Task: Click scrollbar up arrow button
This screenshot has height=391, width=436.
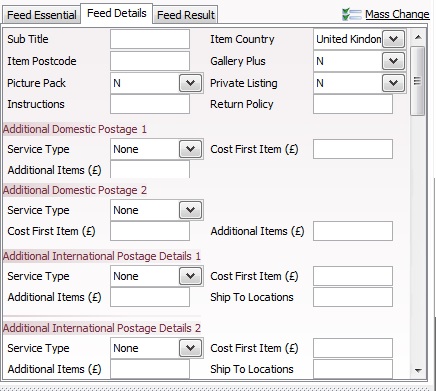Action: [418, 37]
